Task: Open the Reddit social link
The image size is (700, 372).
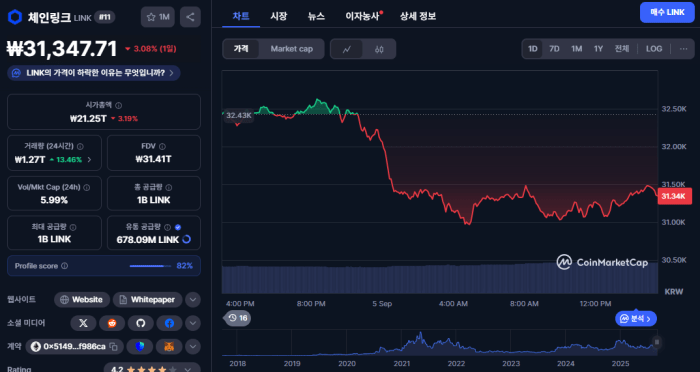Action: coord(112,323)
